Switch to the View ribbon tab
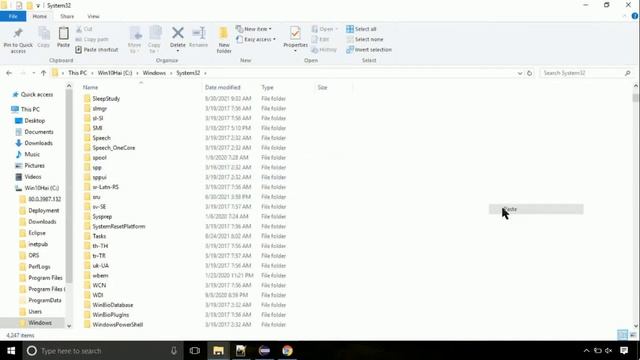The height and width of the screenshot is (360, 640). point(93,16)
